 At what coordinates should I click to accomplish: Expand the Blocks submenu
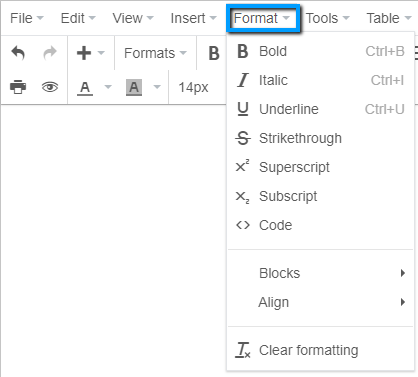pyautogui.click(x=320, y=273)
